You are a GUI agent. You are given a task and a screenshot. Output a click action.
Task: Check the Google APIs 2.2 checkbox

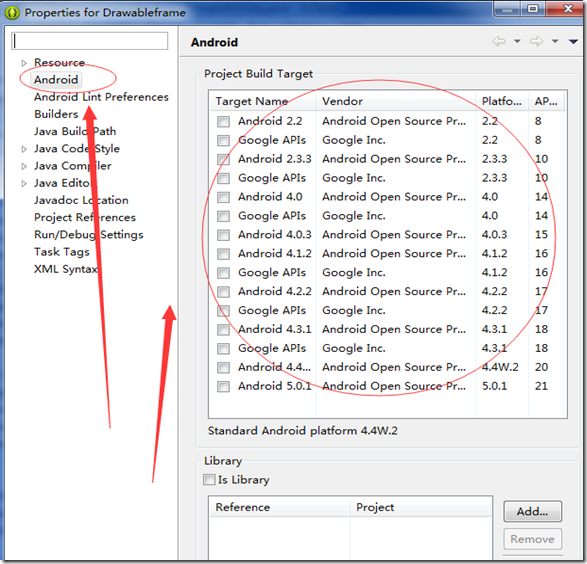click(223, 140)
